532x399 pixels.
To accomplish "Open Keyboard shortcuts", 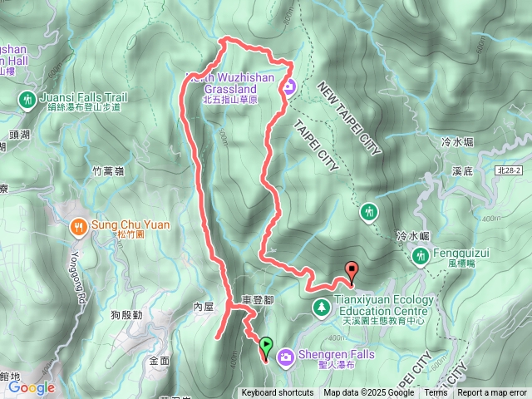I will [x=278, y=393].
